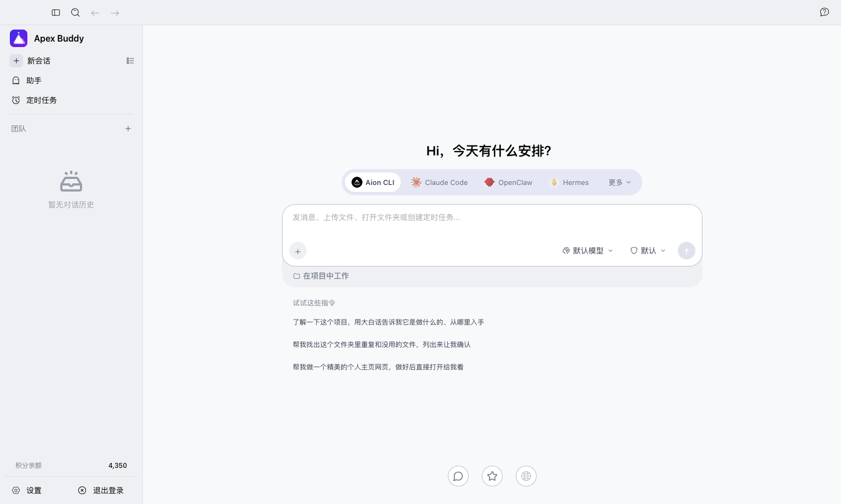Try the prompt starting 帮我做一个精美的

click(378, 367)
